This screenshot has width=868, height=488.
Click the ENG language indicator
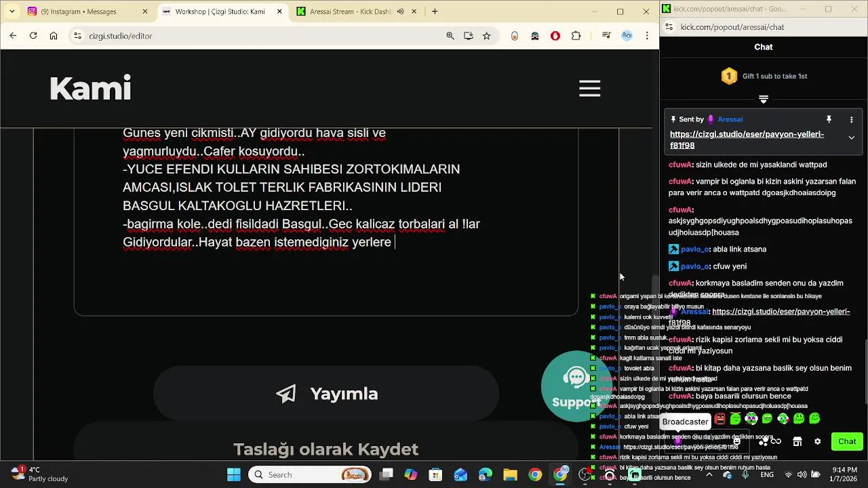[x=766, y=474]
